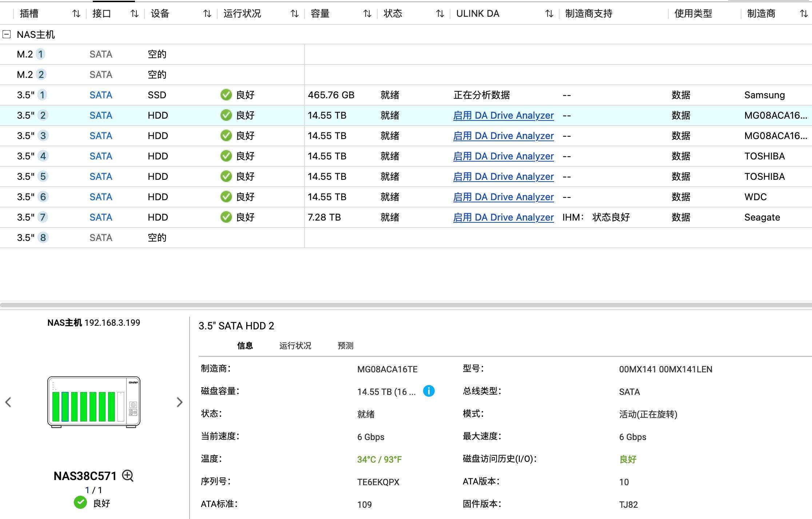Enable DA Drive Analyzer for slot 7
This screenshot has height=519, width=812.
(503, 217)
